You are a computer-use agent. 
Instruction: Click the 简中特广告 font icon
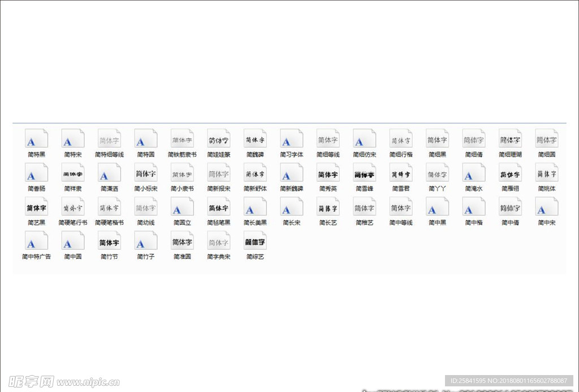pyautogui.click(x=36, y=241)
